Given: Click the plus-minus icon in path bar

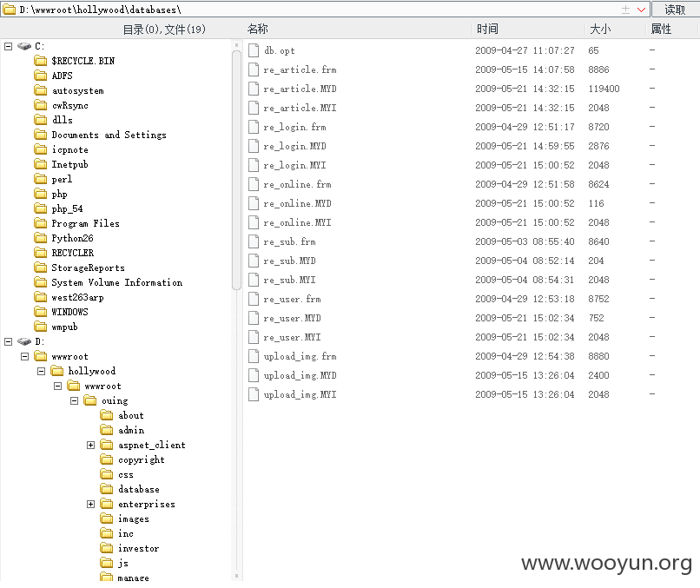Looking at the screenshot, I should (x=625, y=10).
